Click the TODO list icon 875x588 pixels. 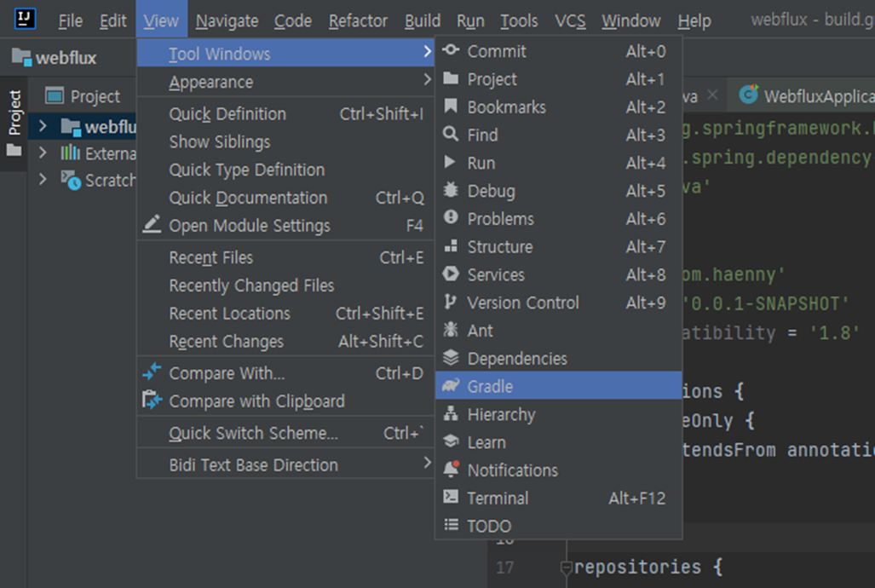pyautogui.click(x=451, y=525)
